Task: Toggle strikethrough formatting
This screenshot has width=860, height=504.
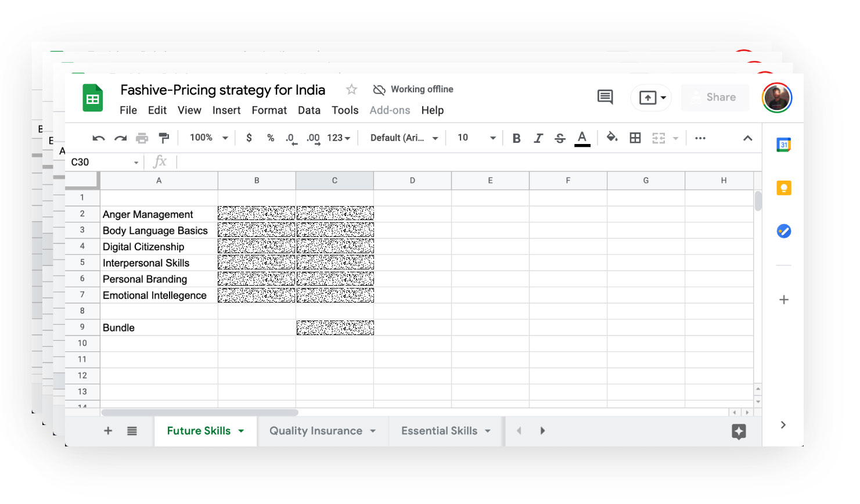Action: tap(560, 138)
